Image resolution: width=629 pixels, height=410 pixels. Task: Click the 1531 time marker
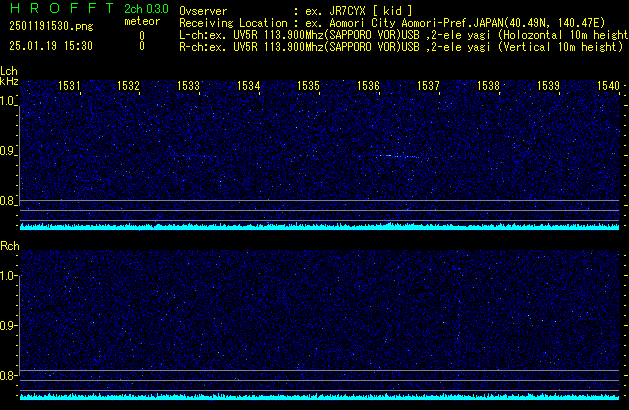69,86
